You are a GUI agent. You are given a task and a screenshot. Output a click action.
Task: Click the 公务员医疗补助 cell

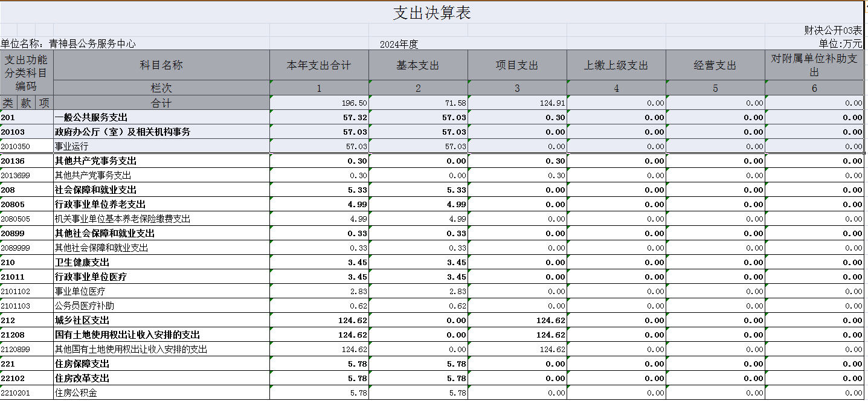pos(161,306)
